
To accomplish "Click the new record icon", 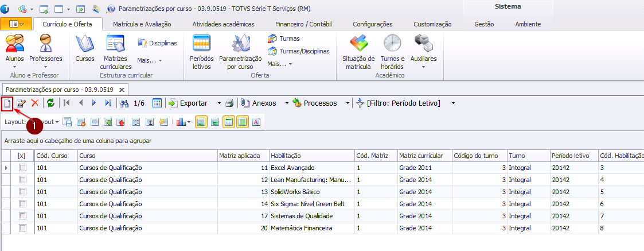I will tap(7, 103).
